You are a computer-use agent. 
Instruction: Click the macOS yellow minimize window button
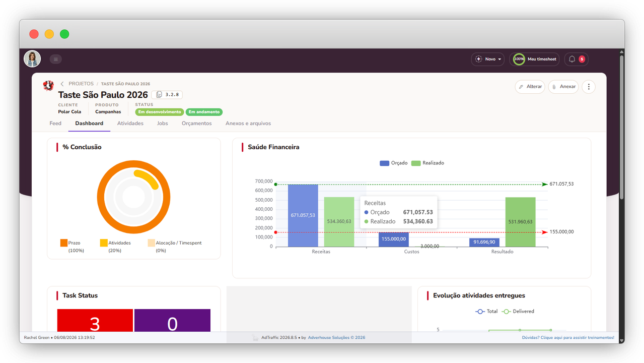[x=49, y=34]
